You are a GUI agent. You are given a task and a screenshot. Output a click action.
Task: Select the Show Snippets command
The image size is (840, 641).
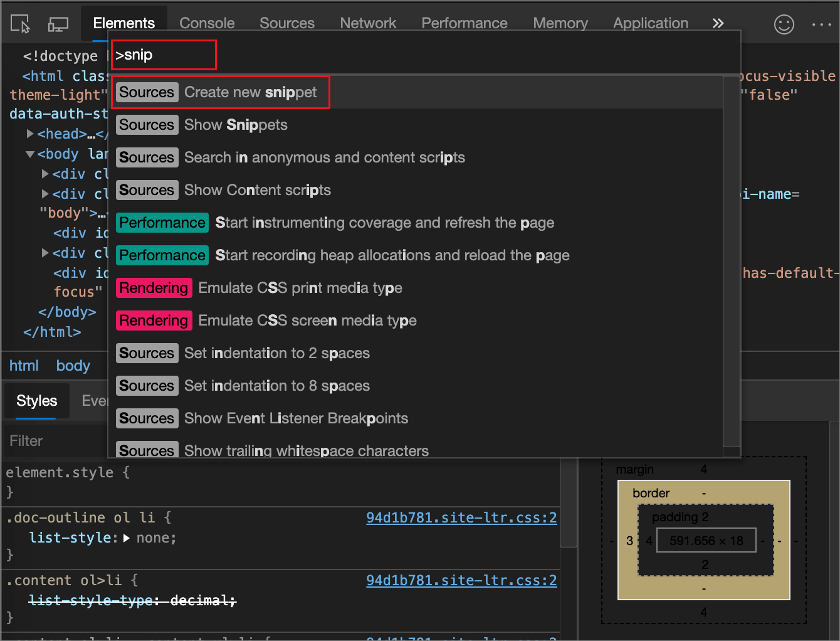236,125
